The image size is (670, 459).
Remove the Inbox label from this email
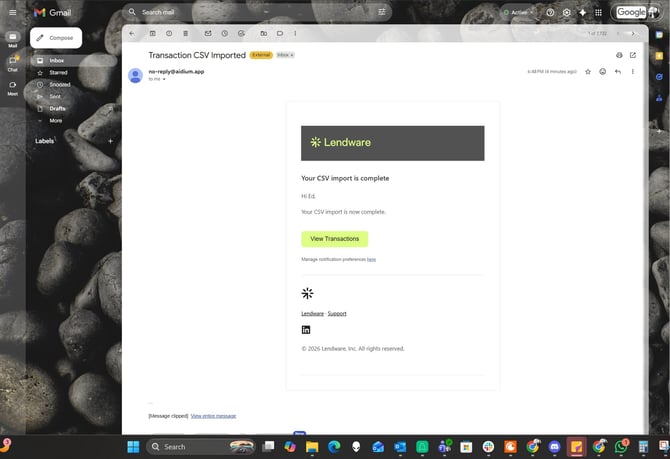click(292, 55)
